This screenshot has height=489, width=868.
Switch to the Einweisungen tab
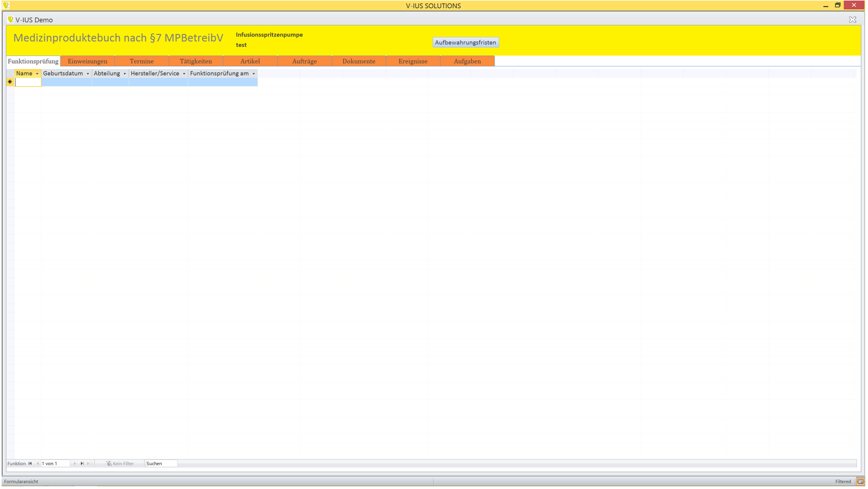88,62
